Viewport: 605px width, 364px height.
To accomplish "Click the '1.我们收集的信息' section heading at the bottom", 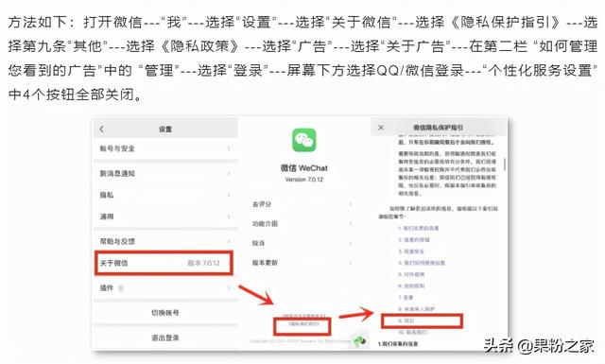I will point(398,343).
